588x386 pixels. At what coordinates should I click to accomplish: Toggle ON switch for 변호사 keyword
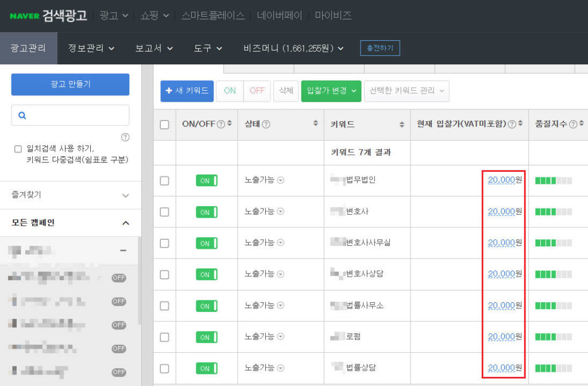tap(207, 212)
